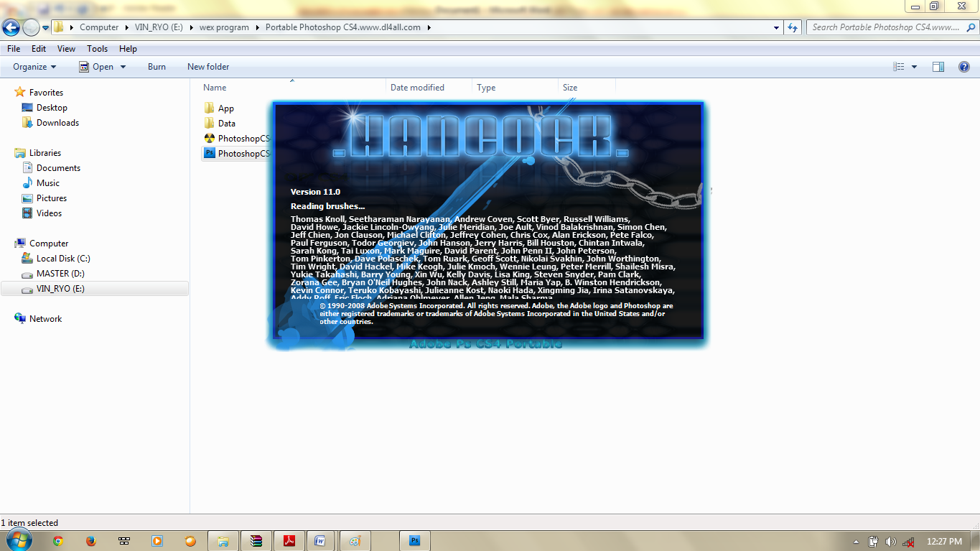The image size is (980, 551).
Task: Switch to Microsoft Word taskbar button
Action: 321,541
